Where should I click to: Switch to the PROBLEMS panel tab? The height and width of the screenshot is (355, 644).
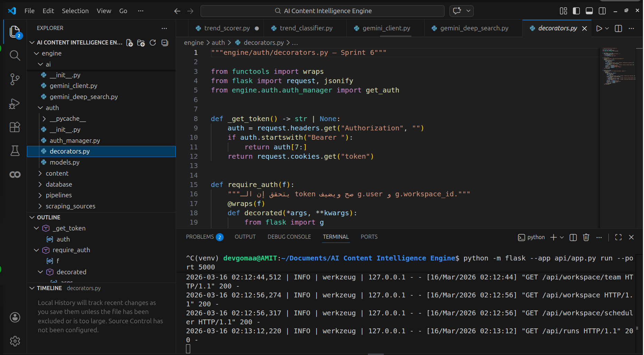pyautogui.click(x=200, y=237)
